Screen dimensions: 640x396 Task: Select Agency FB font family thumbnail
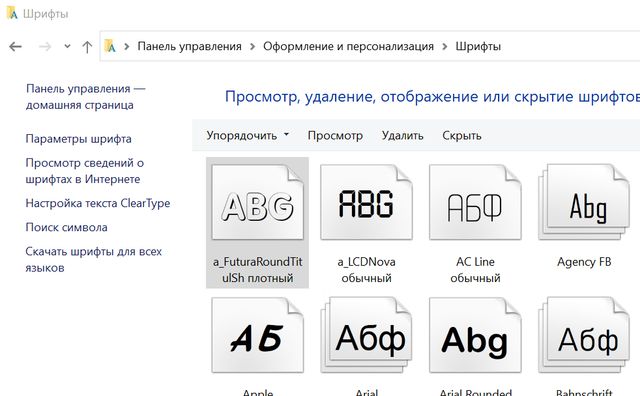pos(584,203)
